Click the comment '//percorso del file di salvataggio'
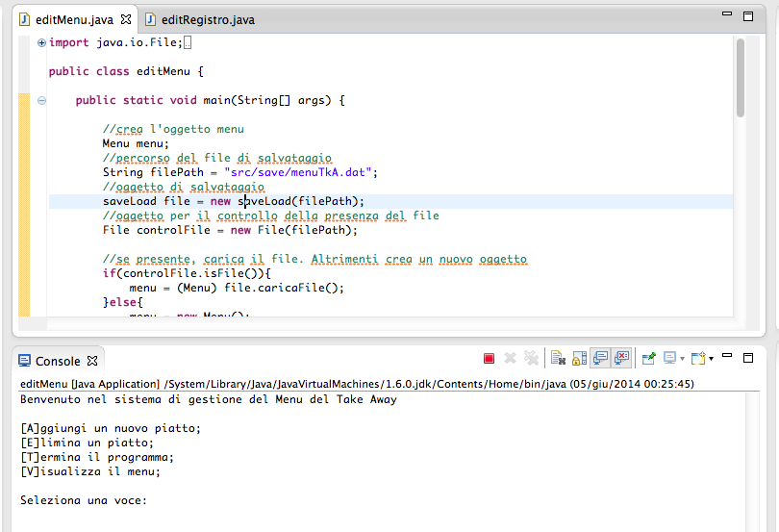Viewport: 779px width, 532px height. coord(217,158)
